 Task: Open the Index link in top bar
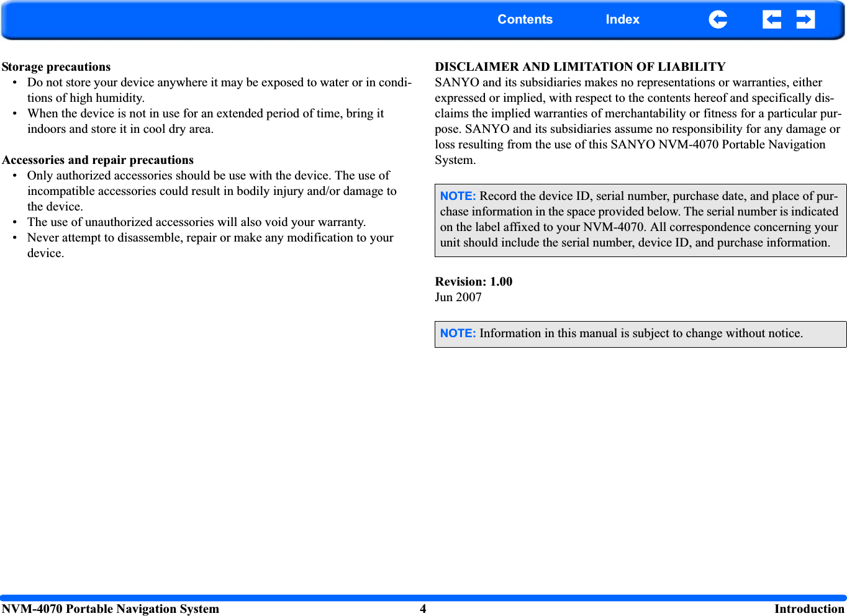(x=622, y=19)
